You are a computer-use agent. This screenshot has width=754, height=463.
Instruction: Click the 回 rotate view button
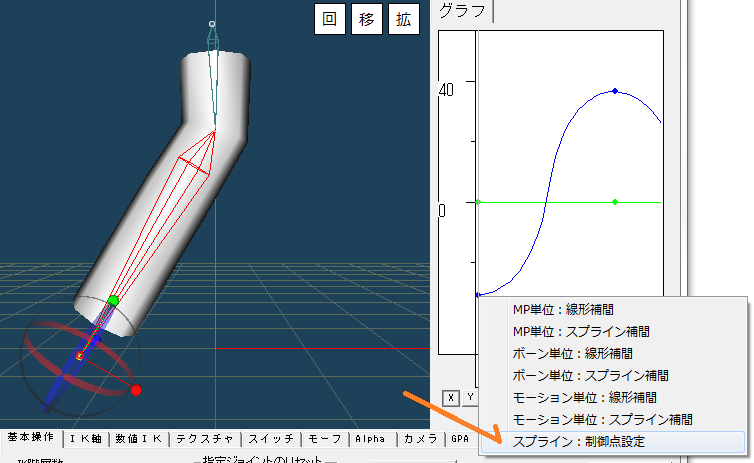(329, 19)
